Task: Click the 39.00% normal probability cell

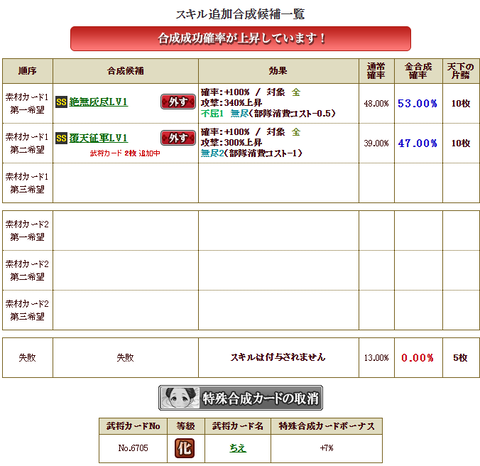Action: click(376, 143)
